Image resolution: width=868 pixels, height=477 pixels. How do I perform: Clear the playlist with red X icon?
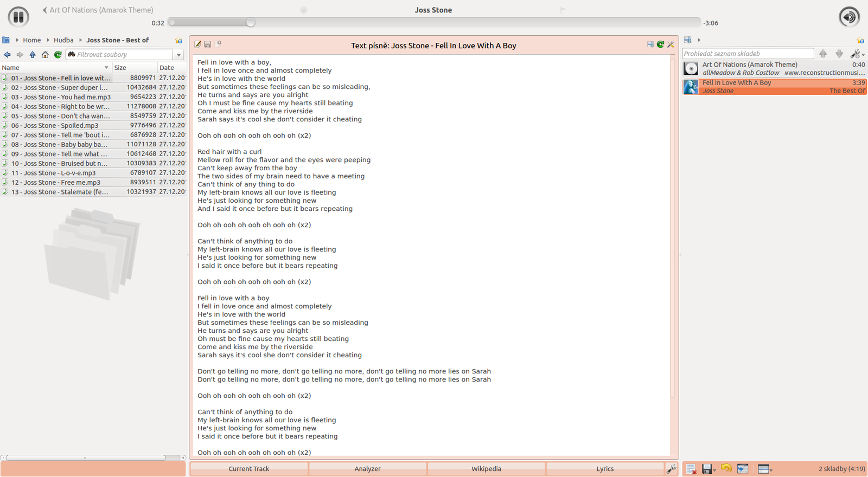coord(691,469)
